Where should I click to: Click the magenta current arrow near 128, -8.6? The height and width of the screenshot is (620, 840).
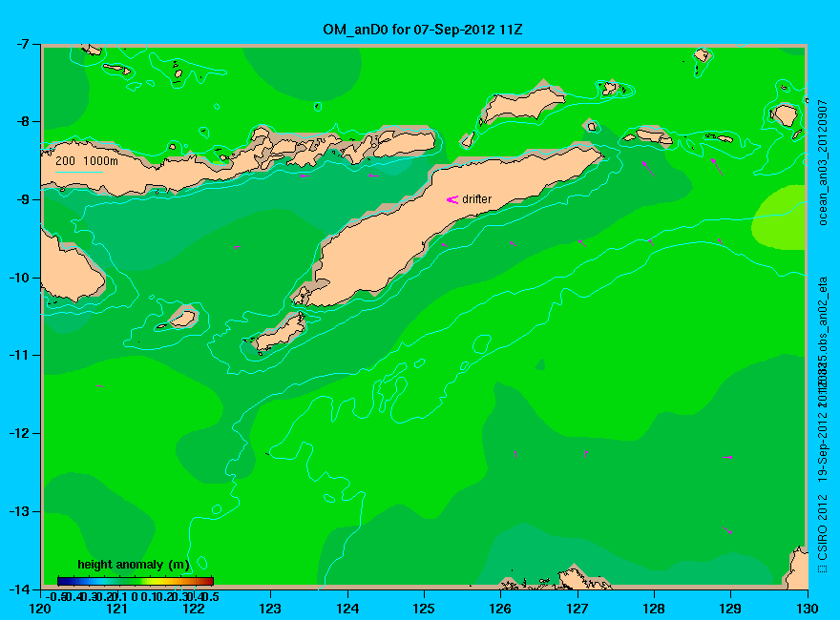648,168
